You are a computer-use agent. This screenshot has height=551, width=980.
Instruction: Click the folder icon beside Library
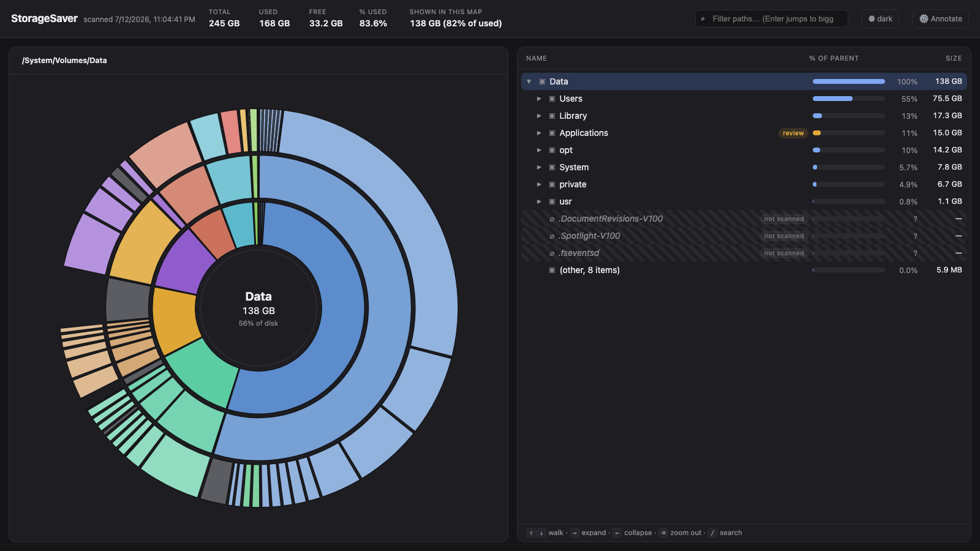point(552,116)
